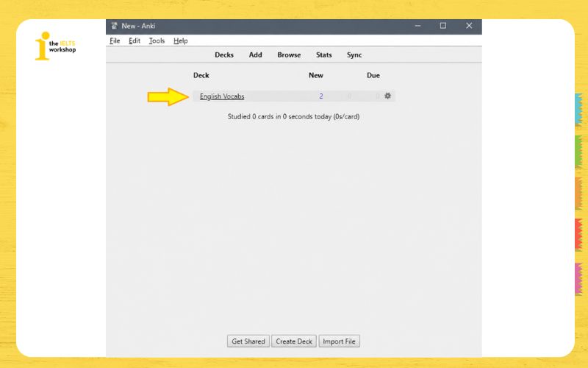Click the Due column header
Image resolution: width=588 pixels, height=368 pixels.
point(373,76)
